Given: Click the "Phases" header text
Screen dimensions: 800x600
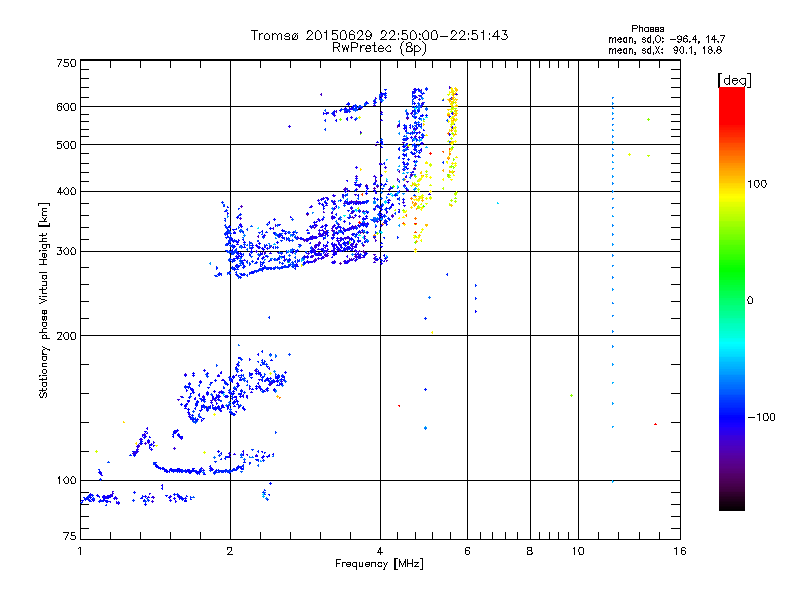Looking at the screenshot, I should 647,29.
